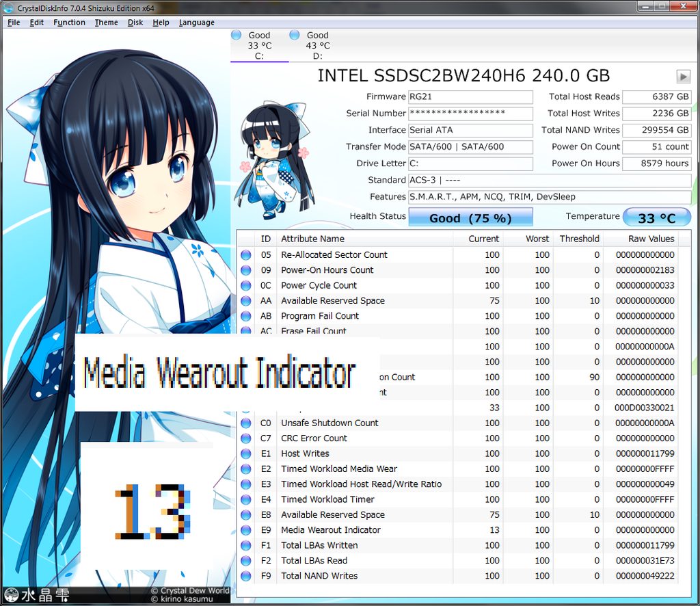Click the CRC Error Count status orb
The height and width of the screenshot is (606, 700).
[x=245, y=438]
